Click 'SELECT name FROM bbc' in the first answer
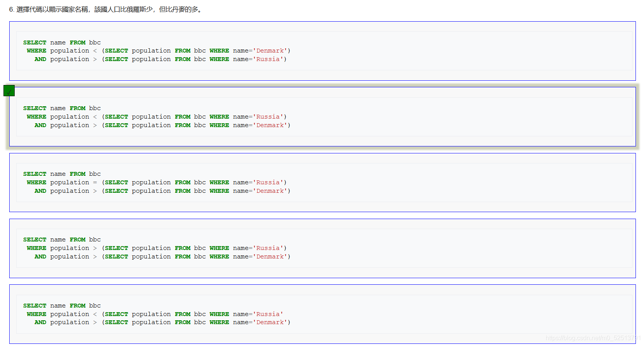Viewport: 644px width, 345px height. click(62, 42)
